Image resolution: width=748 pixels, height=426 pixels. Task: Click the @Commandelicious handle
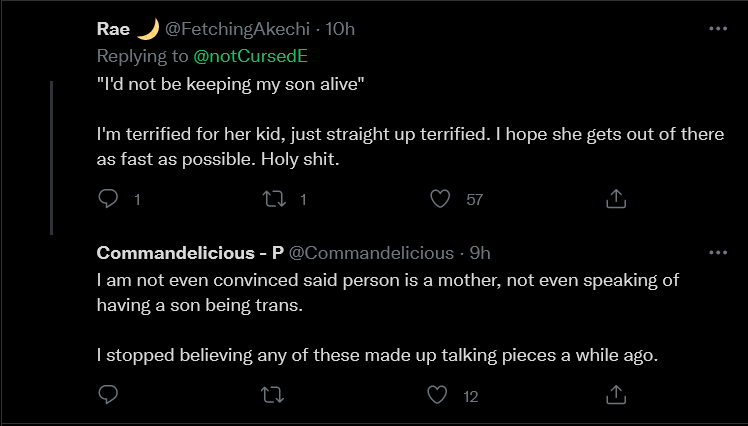click(x=371, y=253)
